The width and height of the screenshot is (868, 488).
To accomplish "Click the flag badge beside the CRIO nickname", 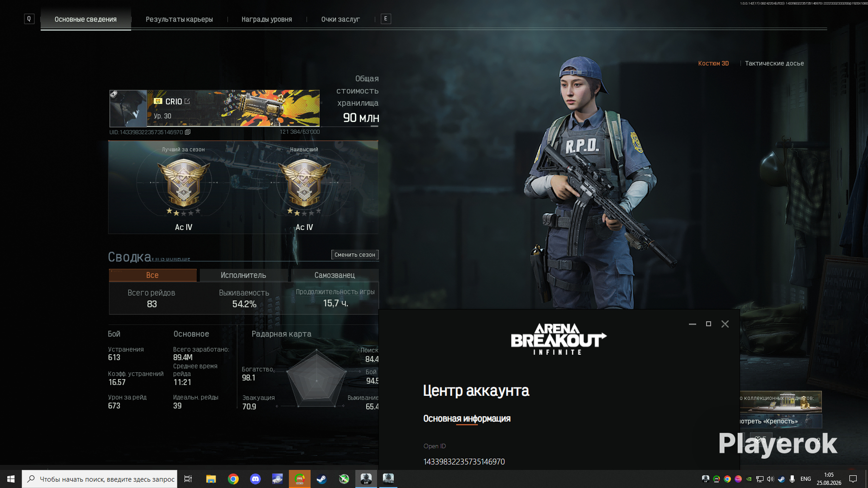I will tap(158, 101).
